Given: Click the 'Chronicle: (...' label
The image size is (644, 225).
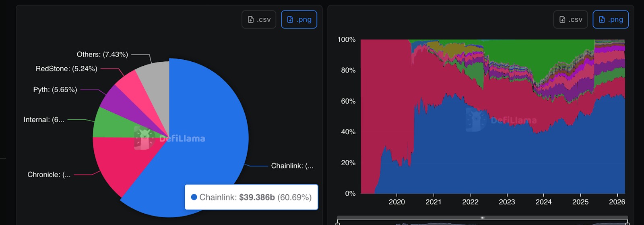Looking at the screenshot, I should click(x=49, y=175).
